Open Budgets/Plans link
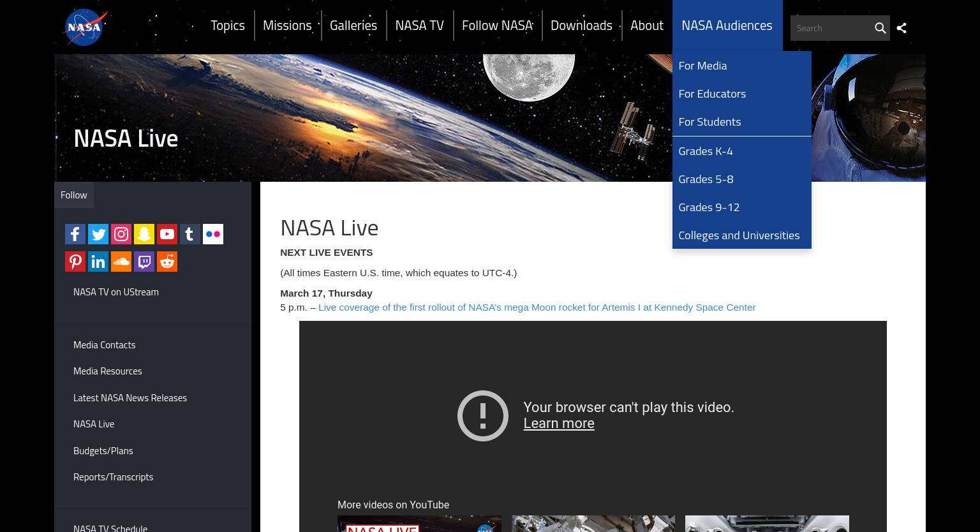 click(x=103, y=451)
